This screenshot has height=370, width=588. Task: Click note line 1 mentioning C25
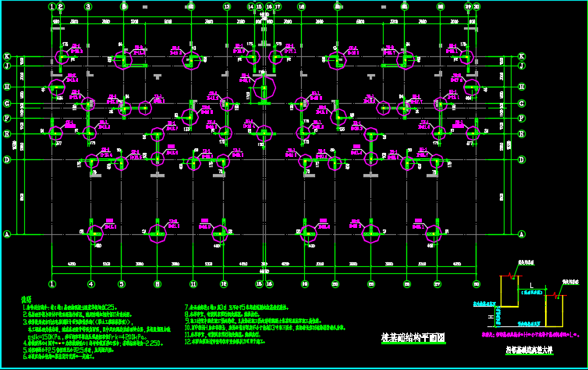[70, 308]
